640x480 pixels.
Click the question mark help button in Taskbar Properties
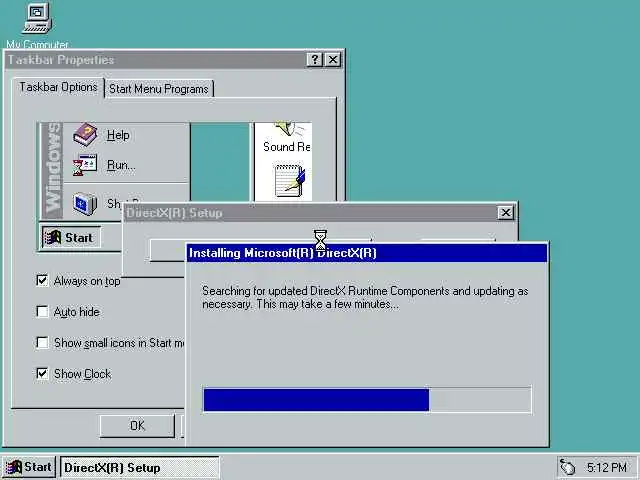[314, 60]
